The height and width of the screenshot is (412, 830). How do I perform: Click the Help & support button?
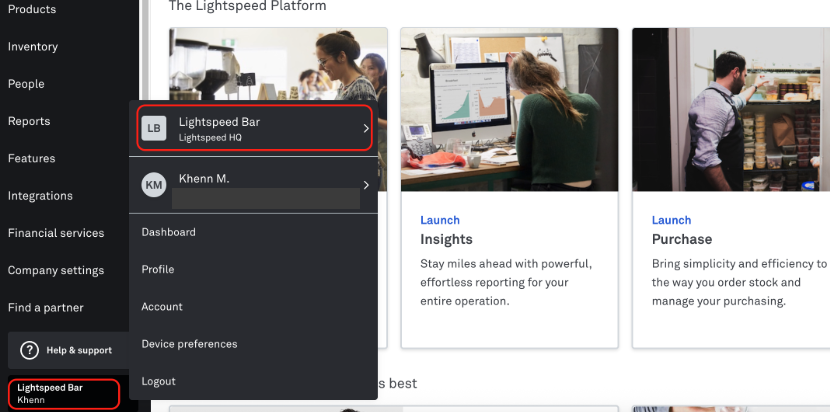(x=69, y=350)
